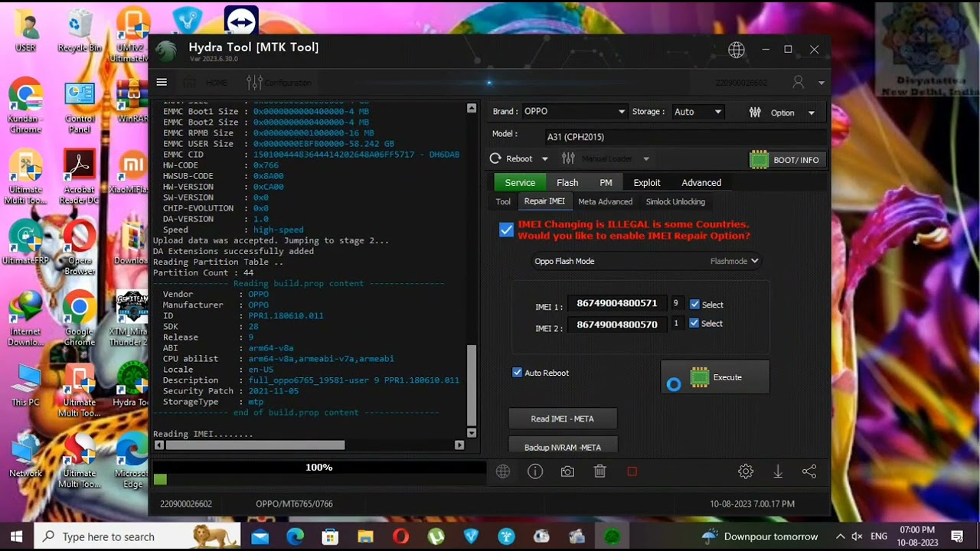This screenshot has width=980, height=551.
Task: Click the log panel horizontal scrollbar
Action: point(255,445)
